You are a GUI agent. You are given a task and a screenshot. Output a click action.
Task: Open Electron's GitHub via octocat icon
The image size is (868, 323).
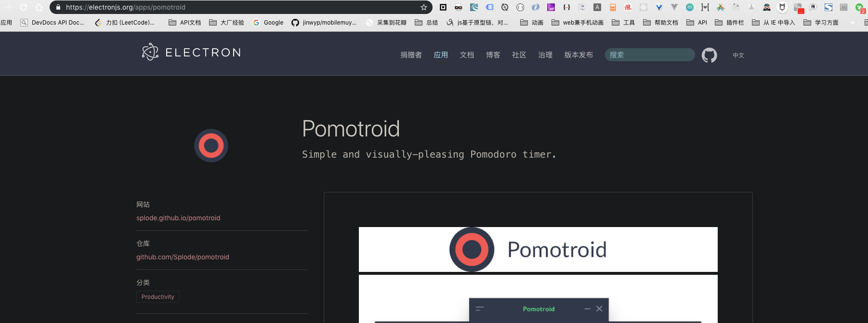(x=709, y=55)
